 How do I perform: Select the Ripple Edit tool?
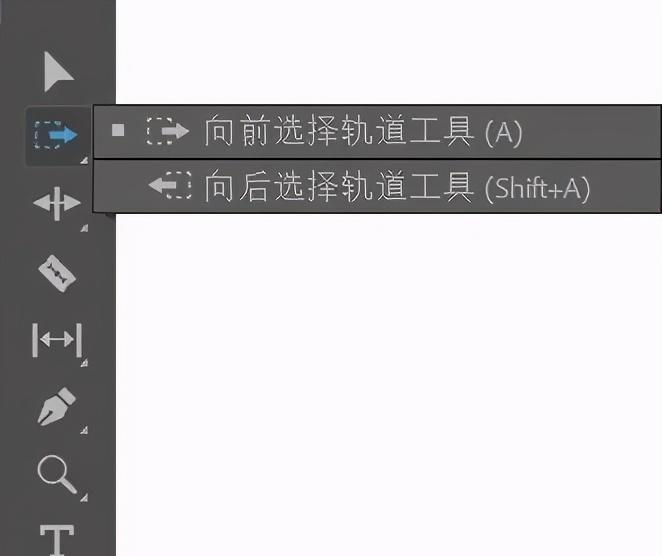pos(57,203)
